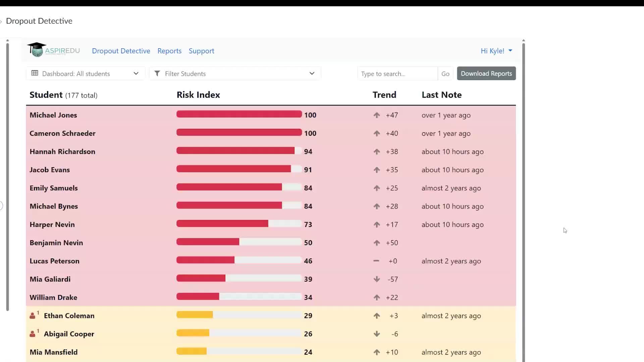Click the down arrow trend for Abigail Cooper

tap(377, 334)
